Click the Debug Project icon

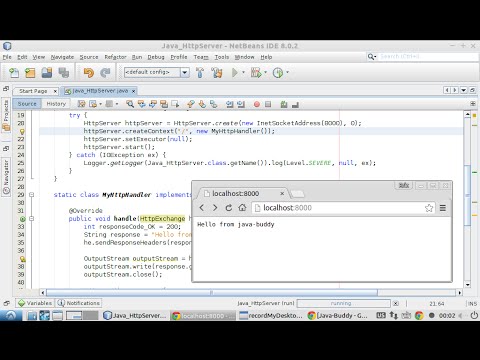(x=256, y=72)
